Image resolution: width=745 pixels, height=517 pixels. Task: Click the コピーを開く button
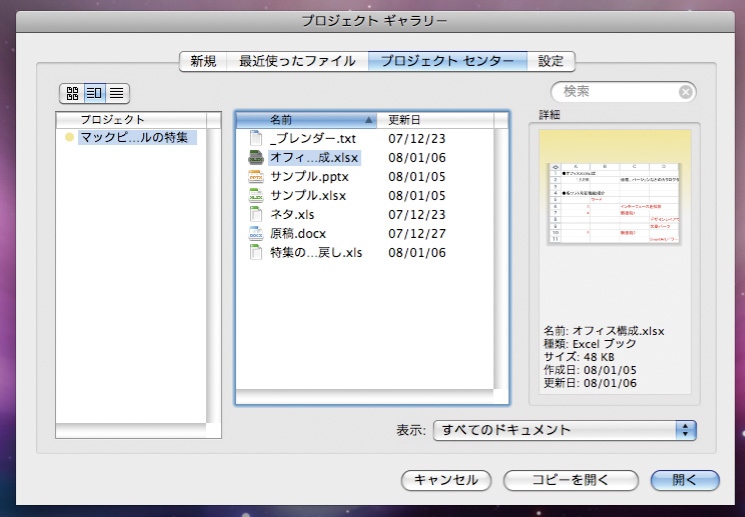pyautogui.click(x=571, y=480)
